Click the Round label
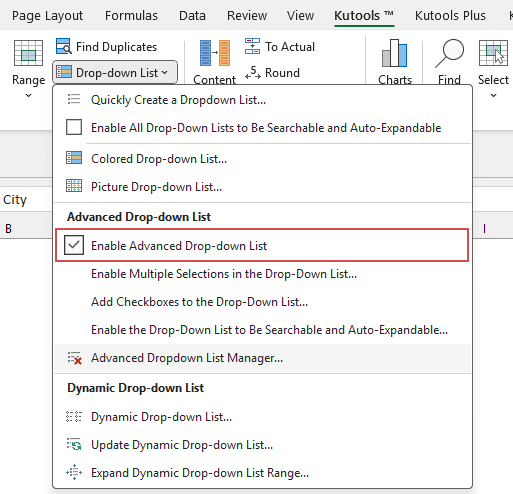 (282, 73)
